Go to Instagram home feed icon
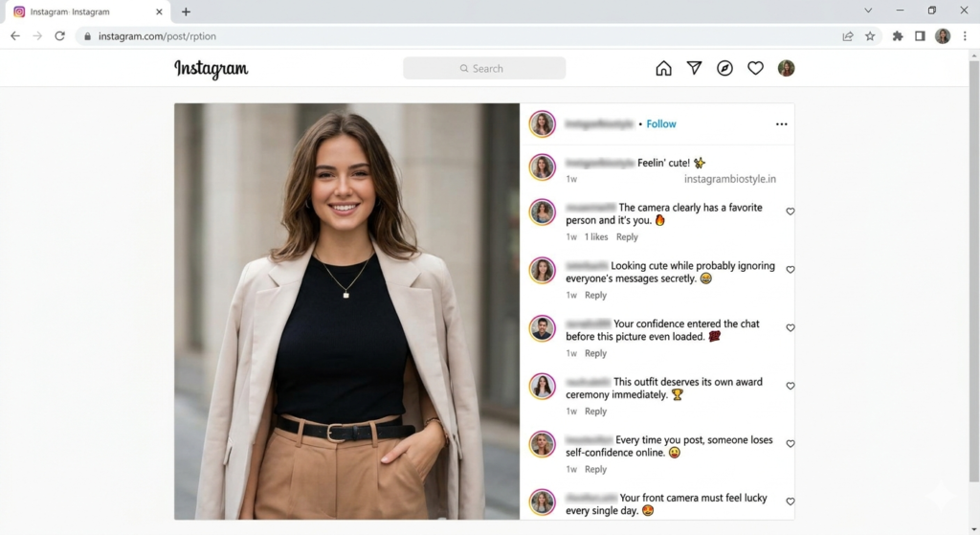 tap(664, 68)
